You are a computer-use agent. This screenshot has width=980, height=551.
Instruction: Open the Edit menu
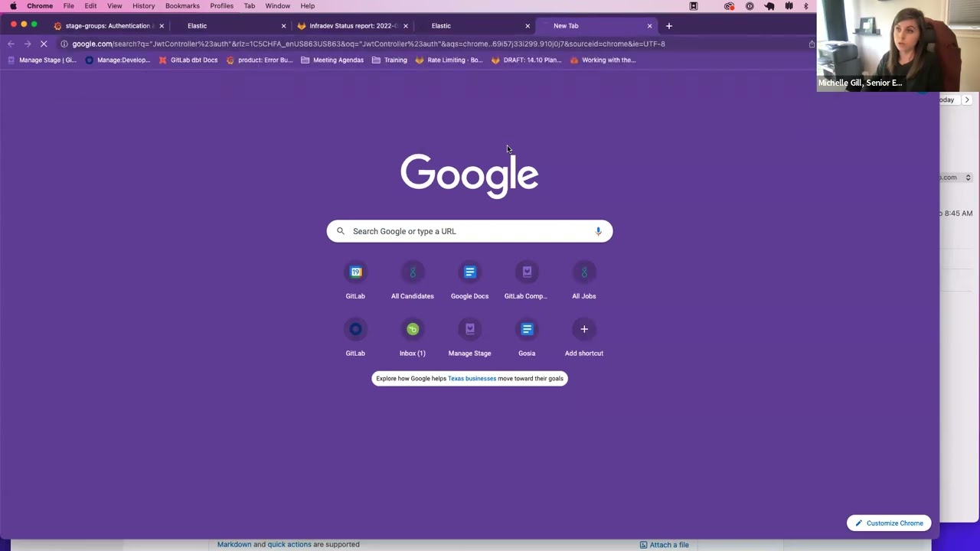(x=90, y=6)
